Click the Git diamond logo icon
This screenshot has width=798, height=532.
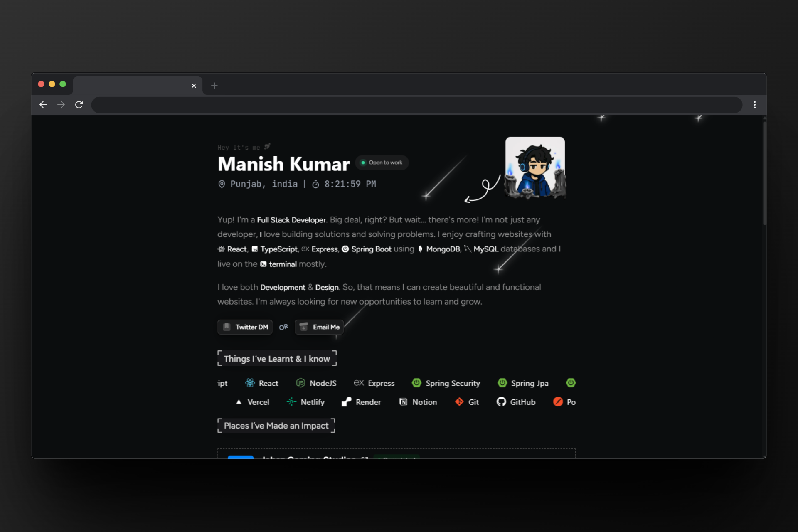point(459,402)
